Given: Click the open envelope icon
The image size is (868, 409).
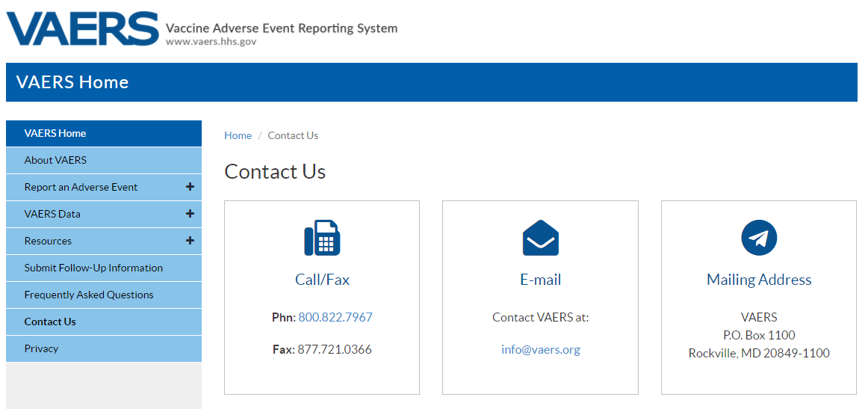Looking at the screenshot, I should click(540, 238).
